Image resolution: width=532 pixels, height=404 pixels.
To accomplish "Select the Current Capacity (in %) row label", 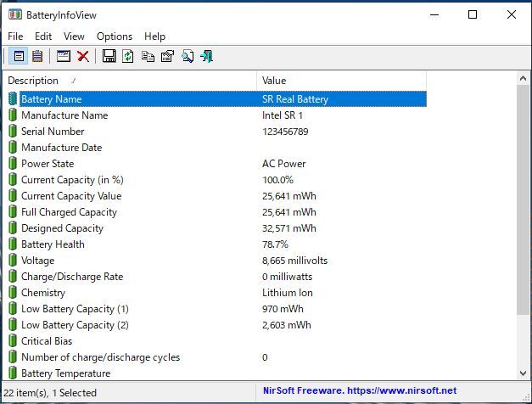I will 72,180.
